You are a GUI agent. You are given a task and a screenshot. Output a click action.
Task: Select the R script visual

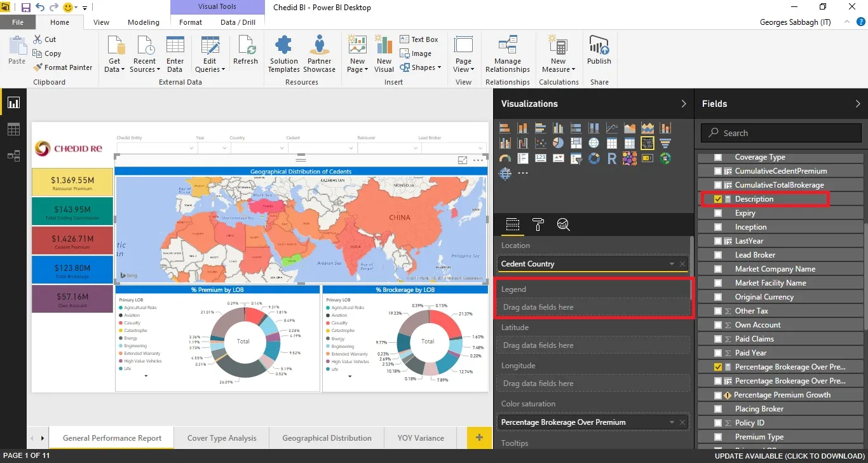612,158
